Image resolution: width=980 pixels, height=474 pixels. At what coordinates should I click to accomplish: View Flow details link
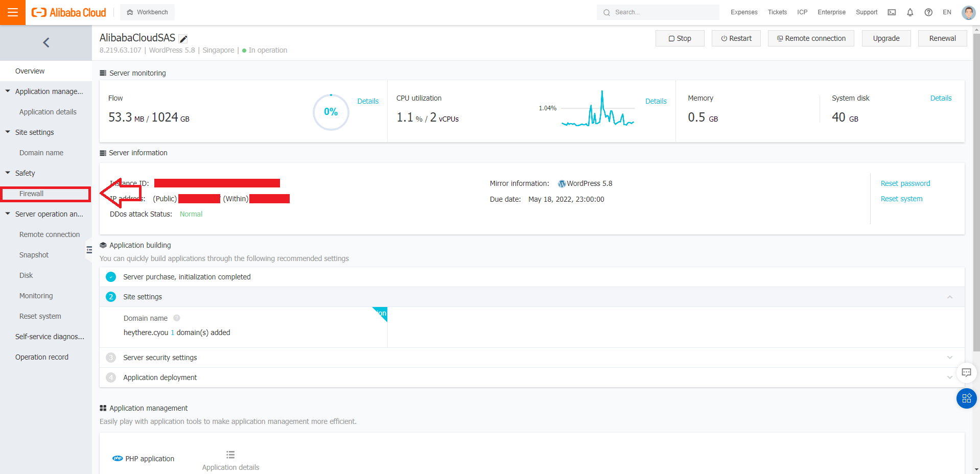click(x=368, y=101)
